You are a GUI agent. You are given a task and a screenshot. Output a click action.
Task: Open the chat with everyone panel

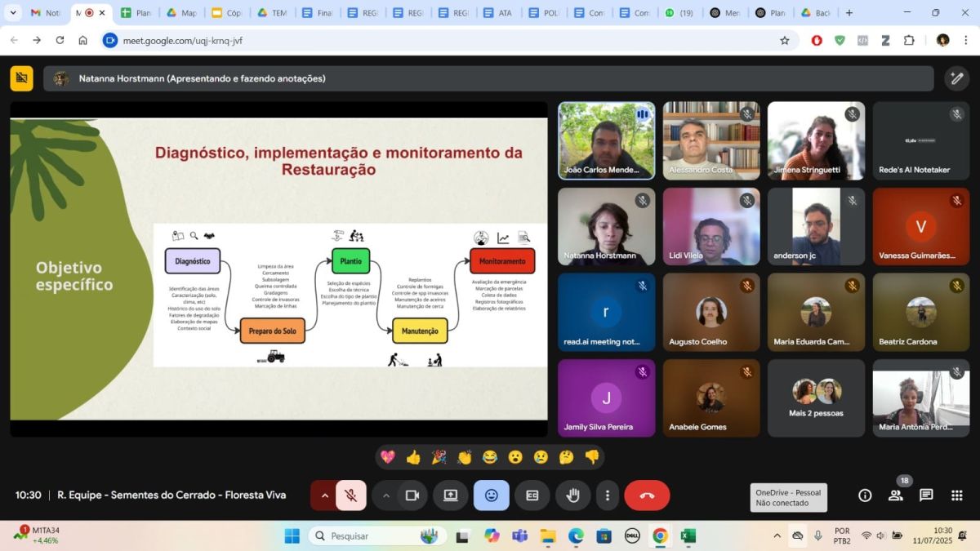[926, 495]
